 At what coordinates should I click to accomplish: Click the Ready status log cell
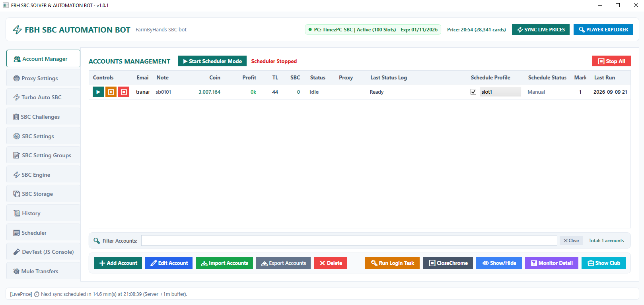tap(377, 92)
